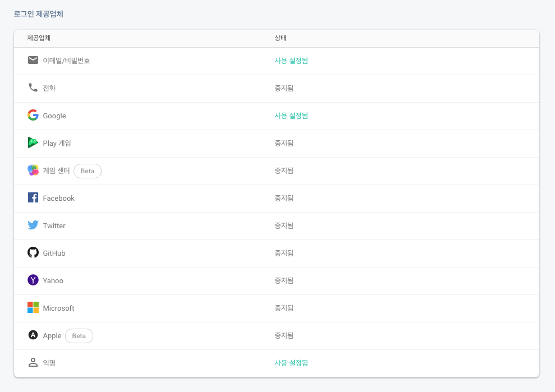Click 중지됨 status in 게임 센터 row
The width and height of the screenshot is (555, 392).
click(x=284, y=171)
